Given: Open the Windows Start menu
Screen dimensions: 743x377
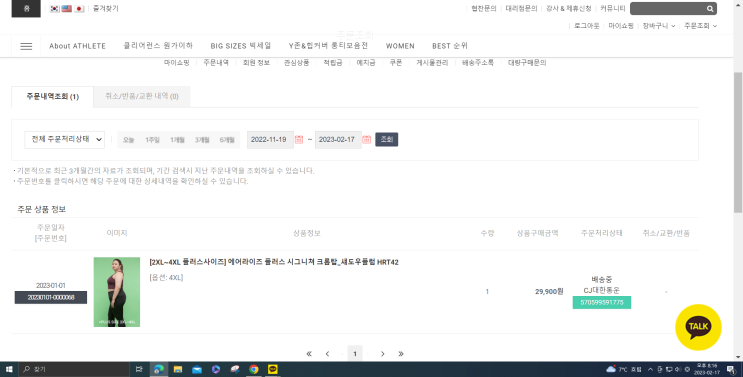Looking at the screenshot, I should tap(9, 369).
